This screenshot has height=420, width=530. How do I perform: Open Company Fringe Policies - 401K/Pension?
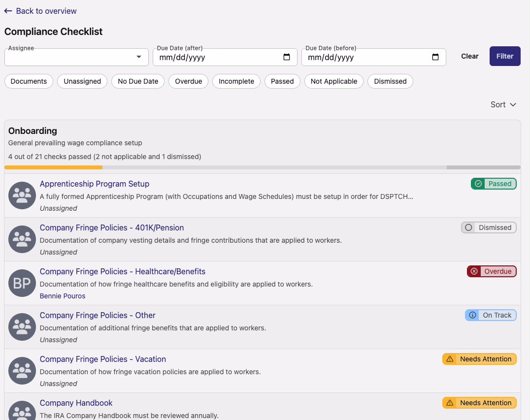pos(111,228)
